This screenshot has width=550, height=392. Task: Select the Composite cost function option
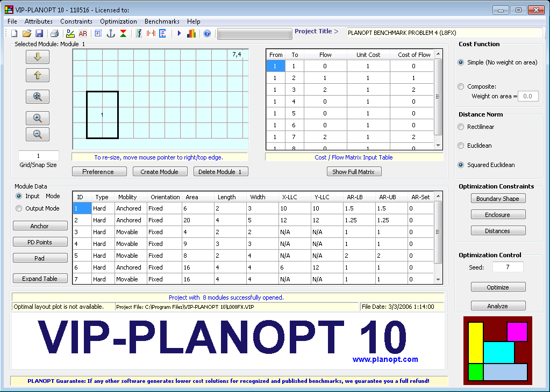tap(461, 86)
